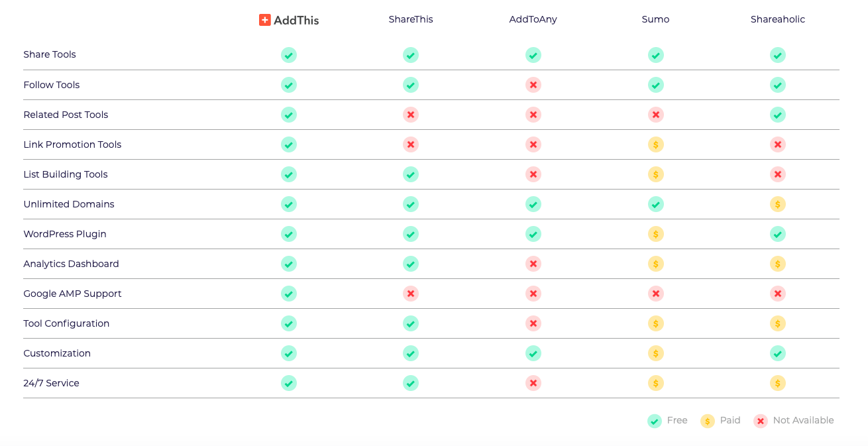Click the List Building Tools row label
The image size is (868, 446).
click(x=66, y=174)
